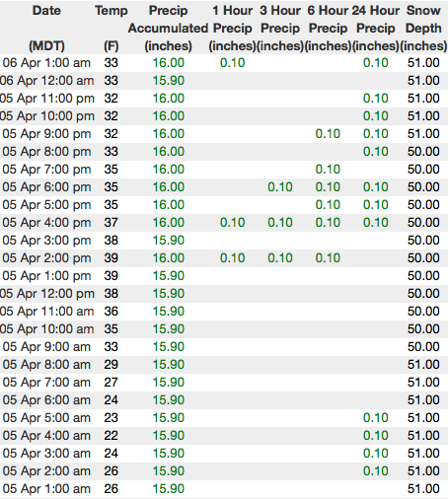
Task: Click the 6 Hour Precip header
Action: pos(328,28)
